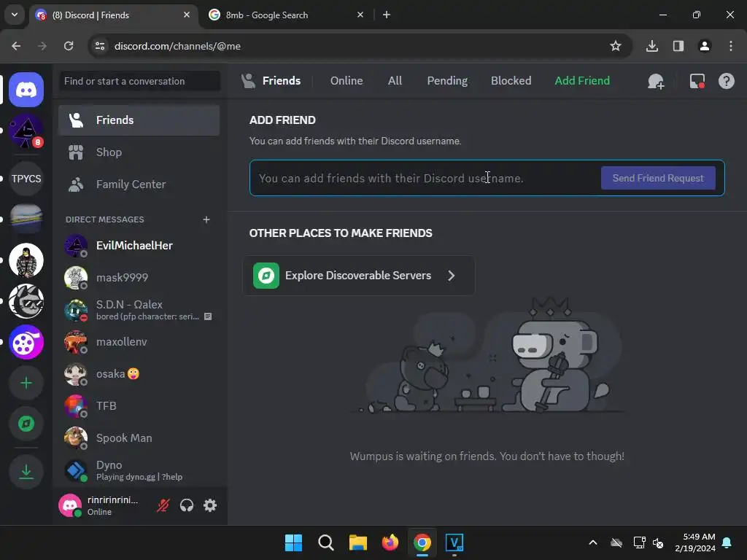View site information icon in address bar

pyautogui.click(x=100, y=46)
